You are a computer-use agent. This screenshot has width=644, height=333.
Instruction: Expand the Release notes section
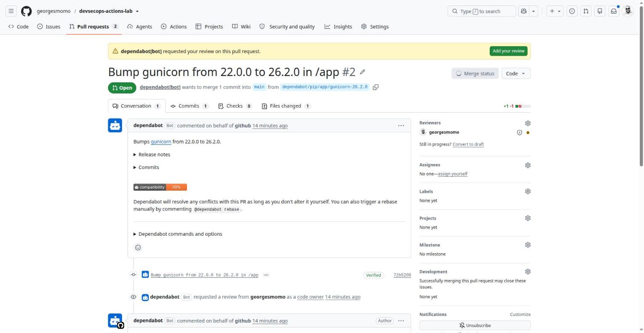[x=152, y=155]
